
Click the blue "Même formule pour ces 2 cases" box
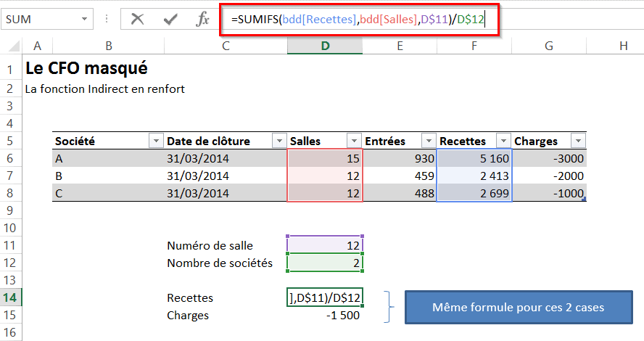click(x=518, y=308)
